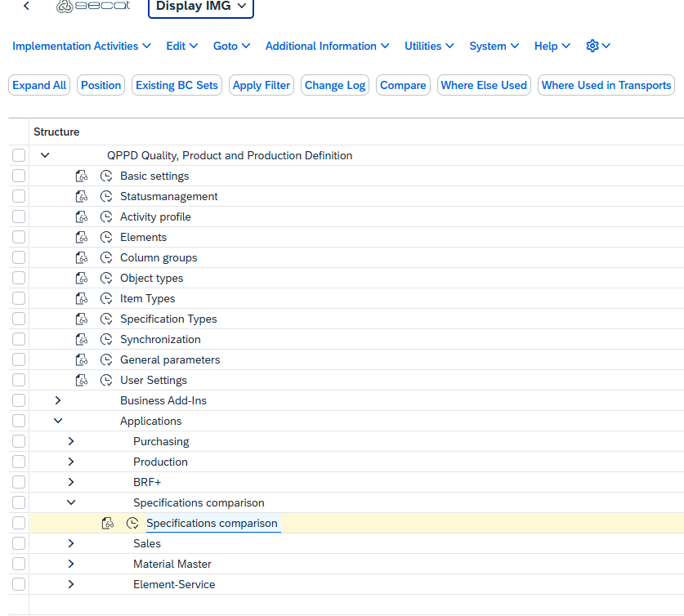Collapse the Applications tree node

coord(57,421)
